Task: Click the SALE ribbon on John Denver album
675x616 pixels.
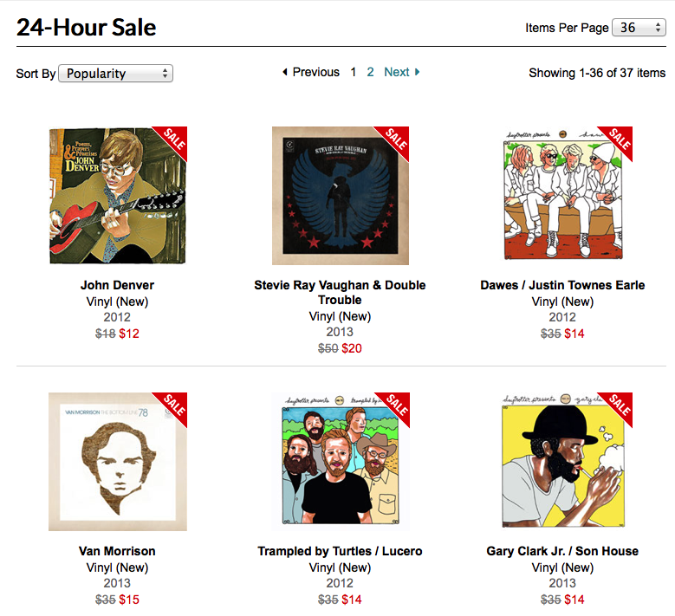Action: coord(173,139)
